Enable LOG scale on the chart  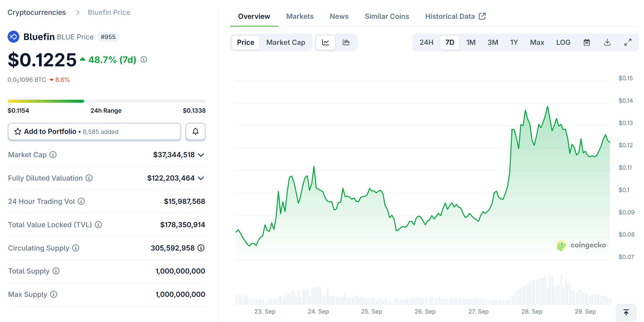click(x=563, y=42)
